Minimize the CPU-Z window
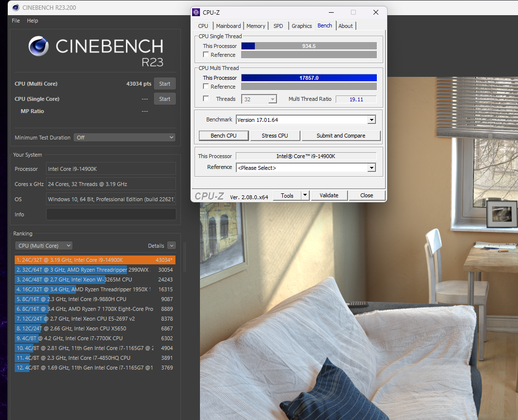The height and width of the screenshot is (420, 518). (x=331, y=12)
